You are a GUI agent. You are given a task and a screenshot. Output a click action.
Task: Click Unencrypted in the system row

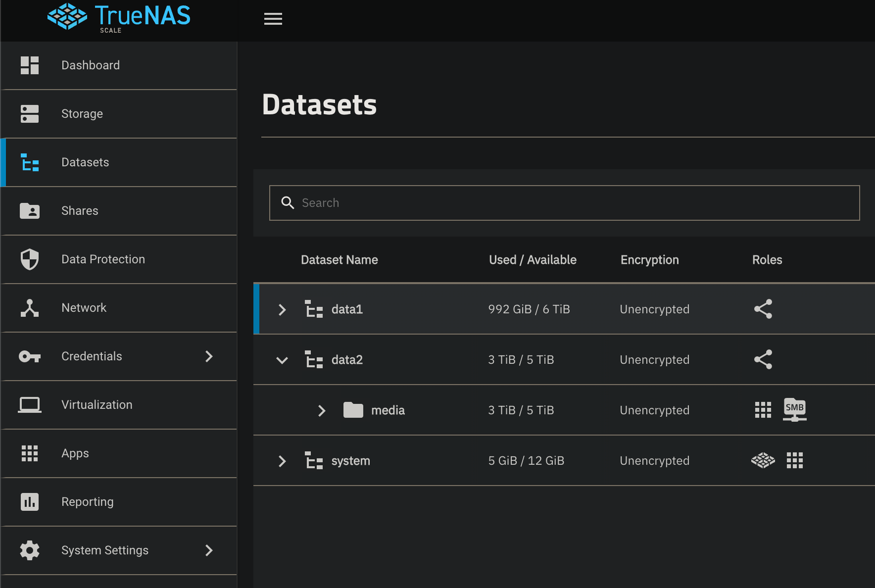tap(654, 461)
